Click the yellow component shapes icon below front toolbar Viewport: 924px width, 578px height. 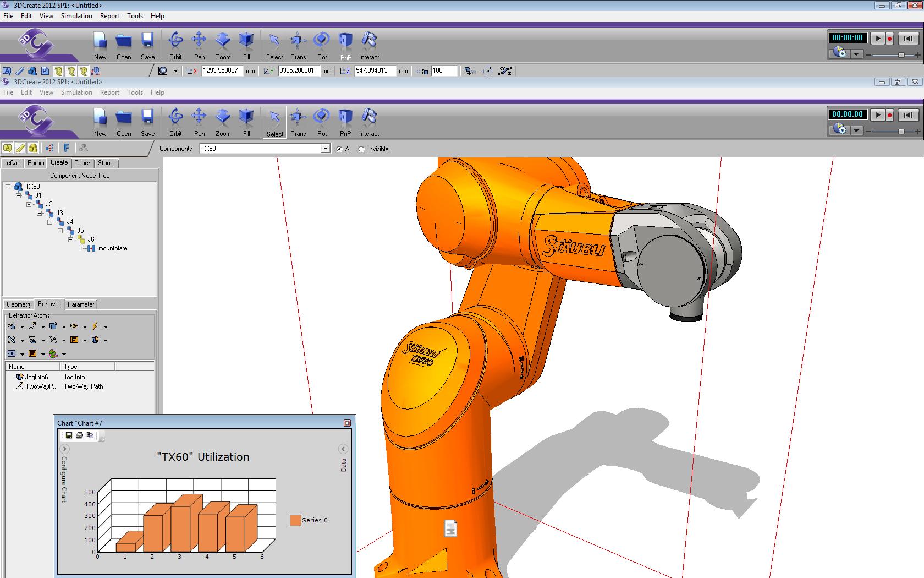tap(33, 148)
